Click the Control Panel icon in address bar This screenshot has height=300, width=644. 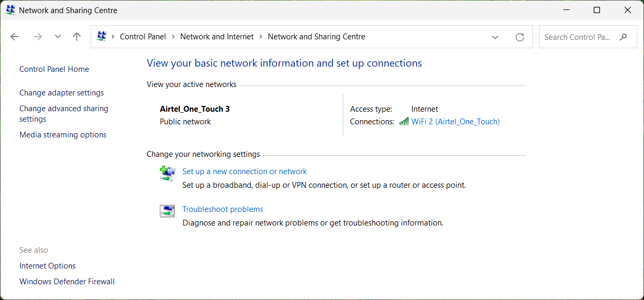point(102,37)
